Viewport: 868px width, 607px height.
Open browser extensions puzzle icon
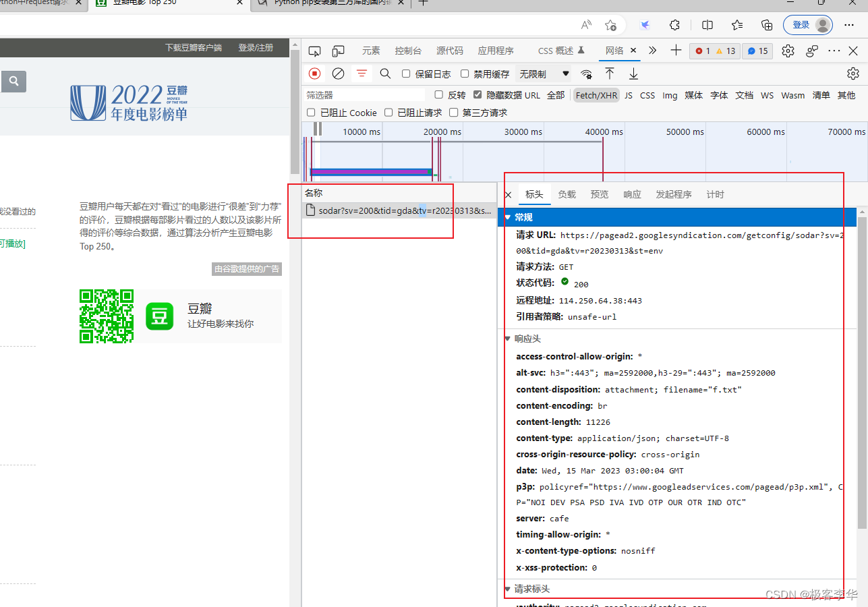[674, 25]
